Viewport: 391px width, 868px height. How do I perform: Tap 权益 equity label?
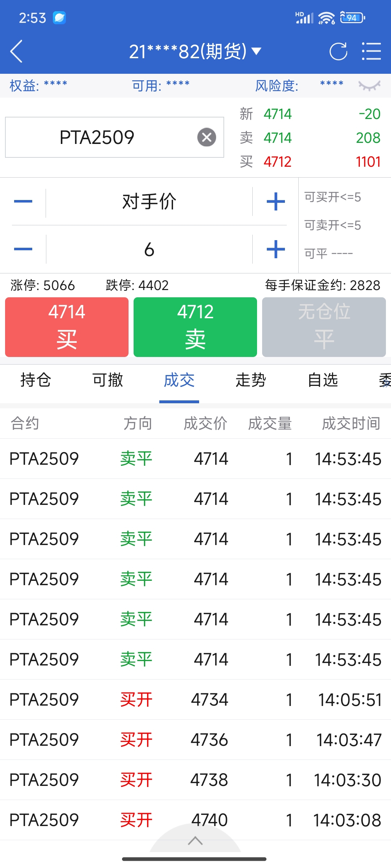[38, 86]
